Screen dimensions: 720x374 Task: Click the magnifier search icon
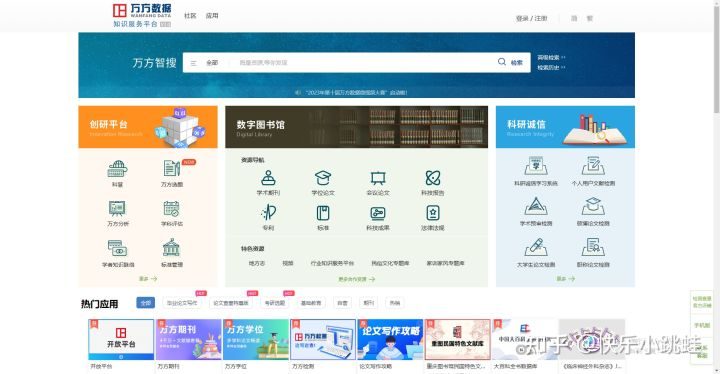tap(502, 62)
